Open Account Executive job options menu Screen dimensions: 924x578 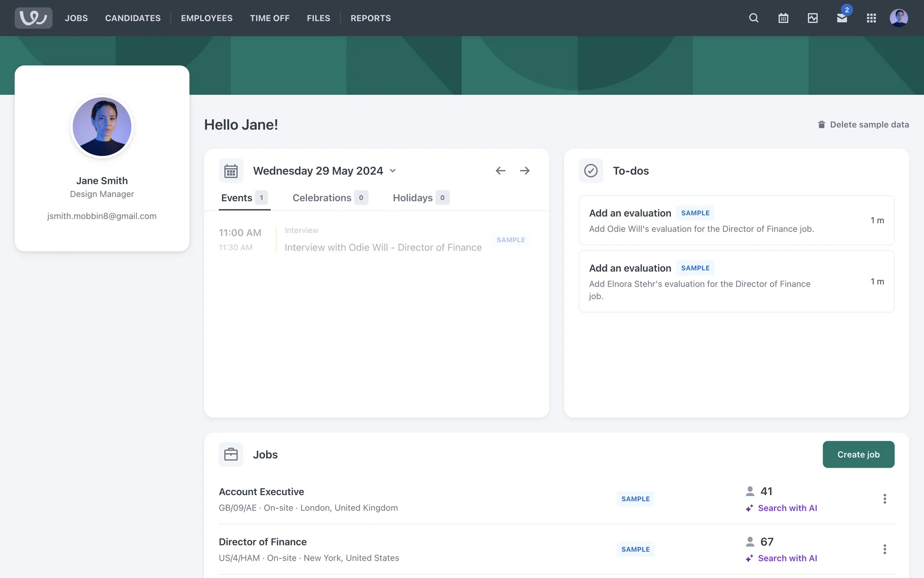tap(884, 499)
